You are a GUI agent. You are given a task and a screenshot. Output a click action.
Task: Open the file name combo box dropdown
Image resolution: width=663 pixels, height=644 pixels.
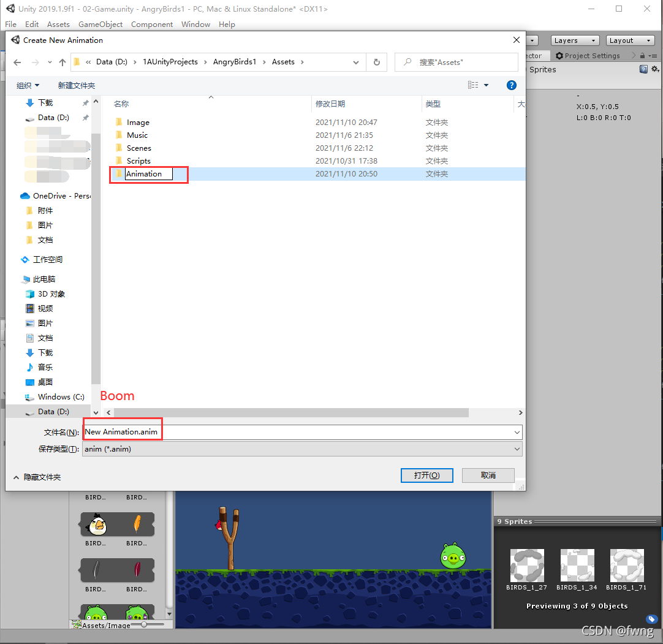pyautogui.click(x=517, y=432)
